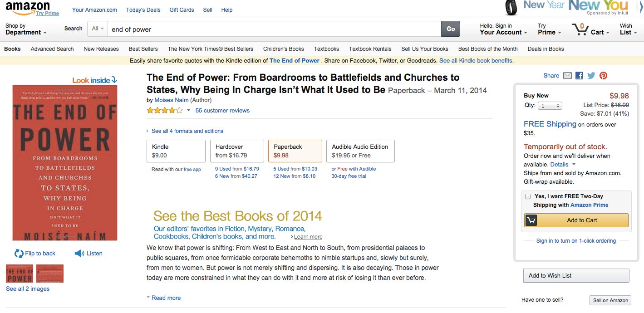Select the back cover thumbnail image
The width and height of the screenshot is (644, 313).
pyautogui.click(x=50, y=274)
